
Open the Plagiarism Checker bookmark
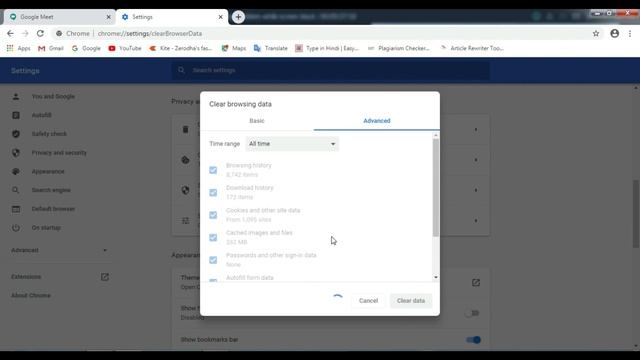point(399,48)
